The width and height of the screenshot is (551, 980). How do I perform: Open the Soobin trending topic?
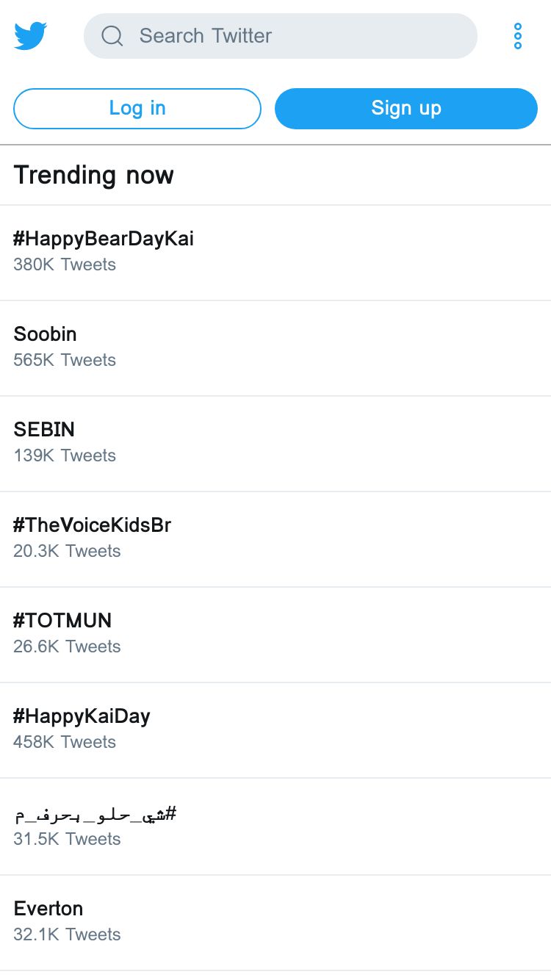tap(46, 334)
